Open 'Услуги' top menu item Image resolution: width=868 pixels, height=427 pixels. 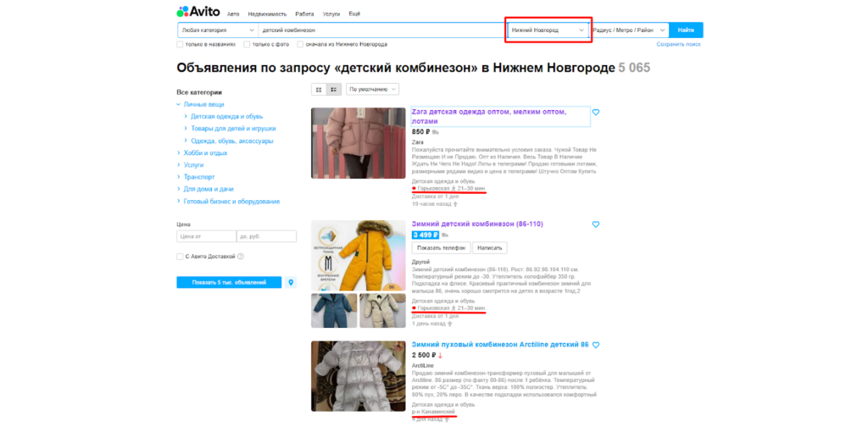pos(331,14)
